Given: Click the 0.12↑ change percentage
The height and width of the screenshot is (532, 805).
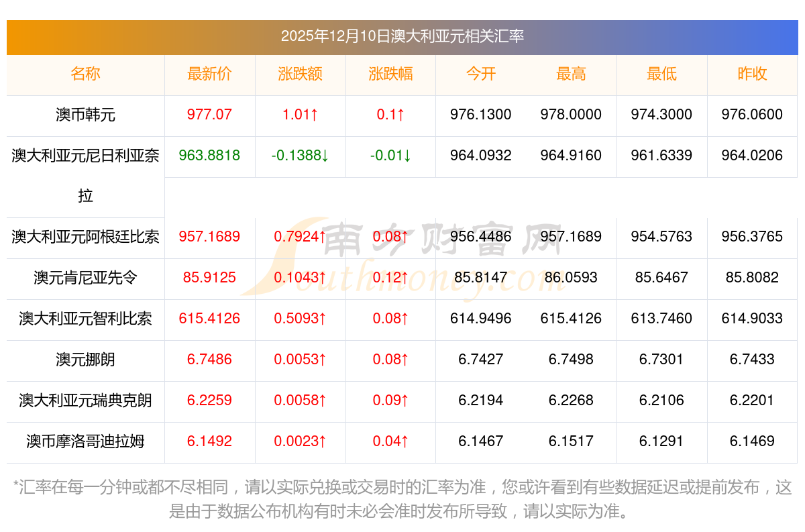Looking at the screenshot, I should (390, 278).
